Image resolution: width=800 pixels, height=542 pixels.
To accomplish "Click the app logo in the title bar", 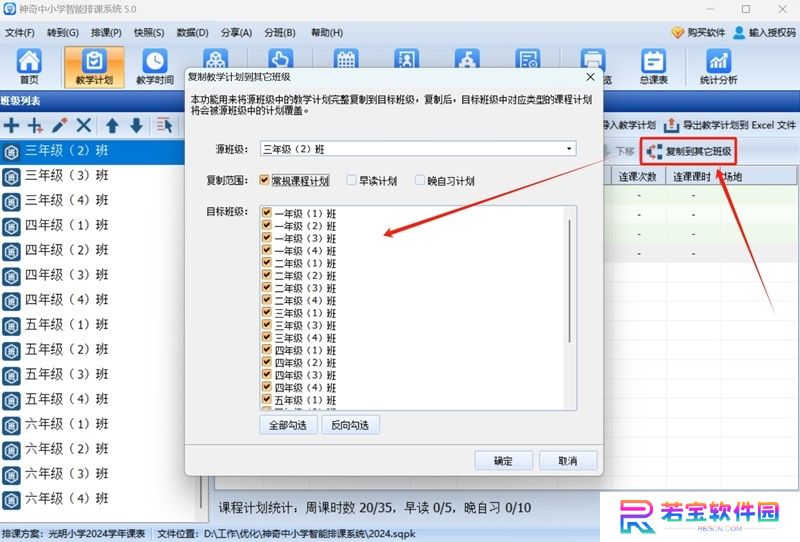I will pyautogui.click(x=9, y=9).
